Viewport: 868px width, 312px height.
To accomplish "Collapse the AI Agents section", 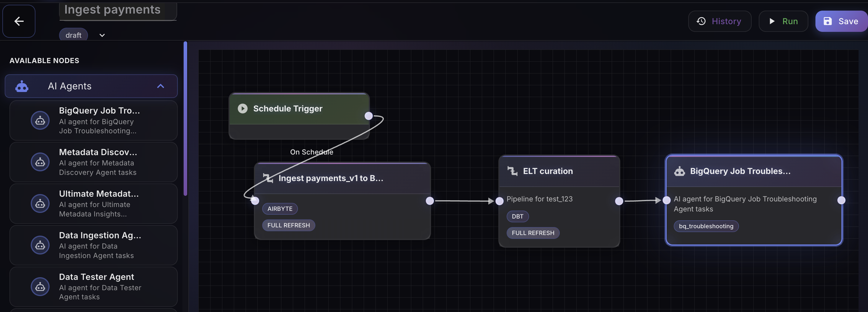I will [x=161, y=86].
